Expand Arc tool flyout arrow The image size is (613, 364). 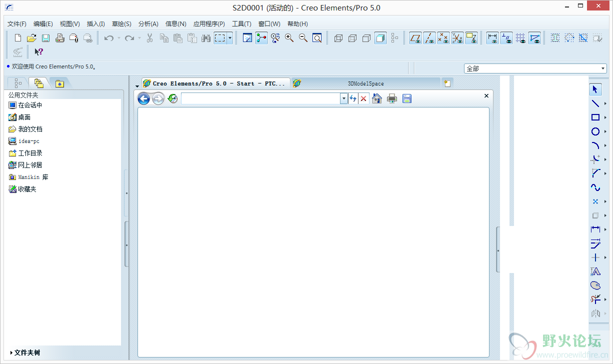coord(605,145)
